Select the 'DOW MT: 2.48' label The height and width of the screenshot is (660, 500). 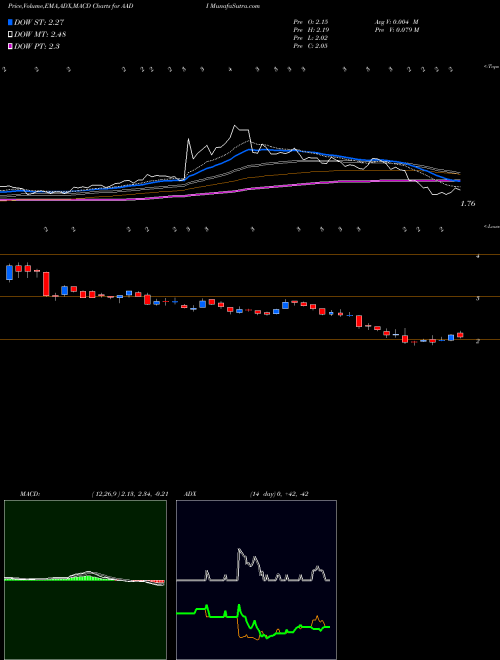point(40,34)
